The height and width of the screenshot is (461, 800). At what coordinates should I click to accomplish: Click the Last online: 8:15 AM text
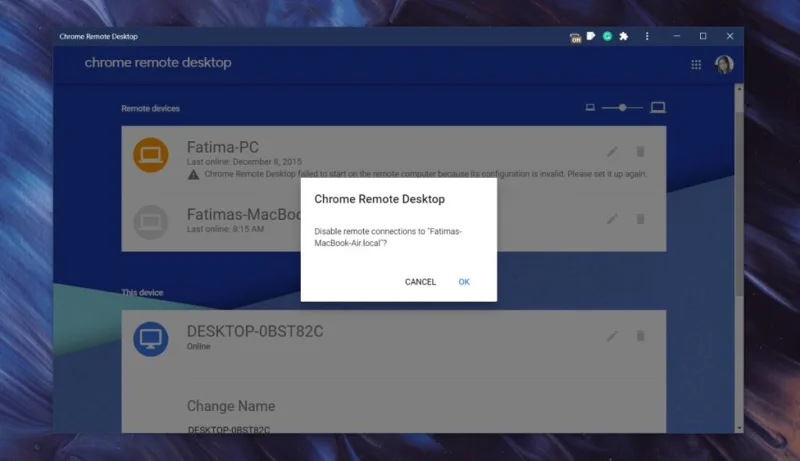point(226,229)
